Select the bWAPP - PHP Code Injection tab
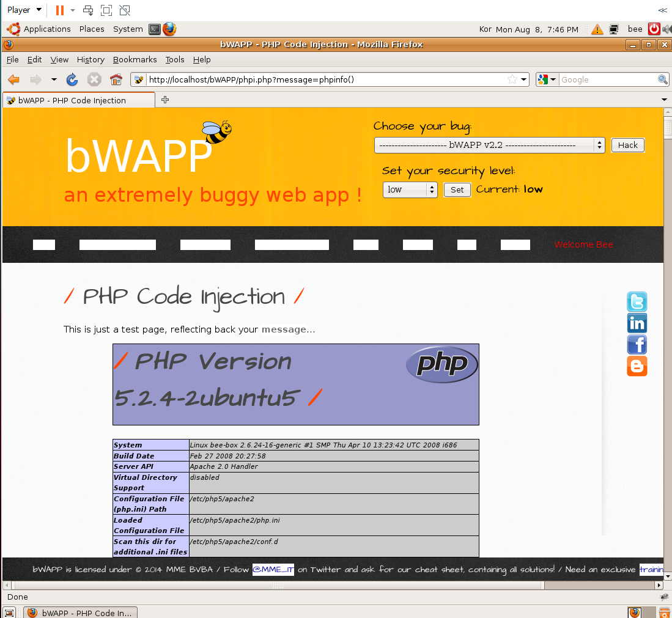This screenshot has width=672, height=618. [x=79, y=100]
